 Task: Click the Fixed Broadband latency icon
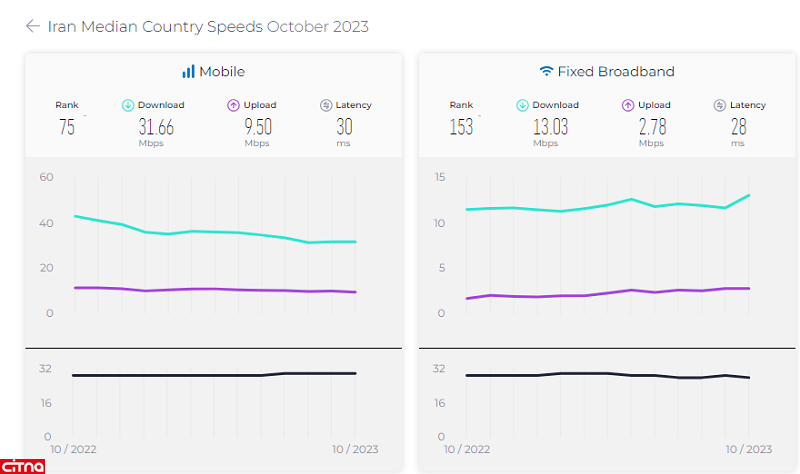coord(719,105)
